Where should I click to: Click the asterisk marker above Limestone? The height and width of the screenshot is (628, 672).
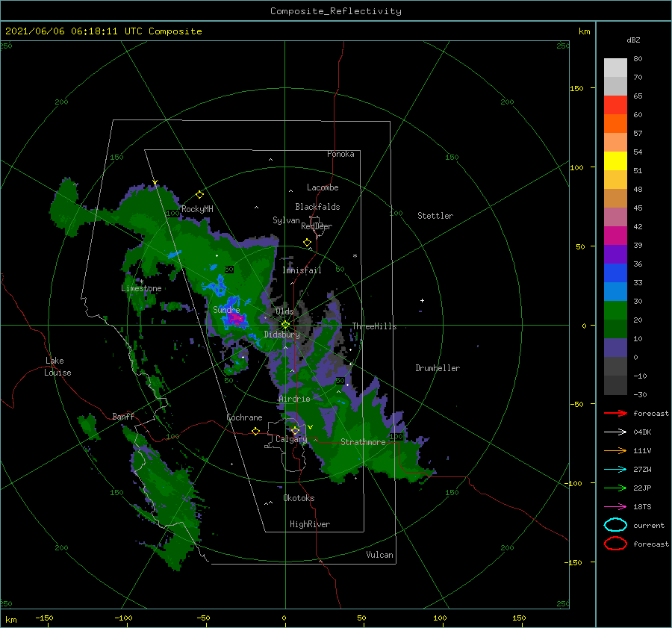pyautogui.click(x=141, y=282)
